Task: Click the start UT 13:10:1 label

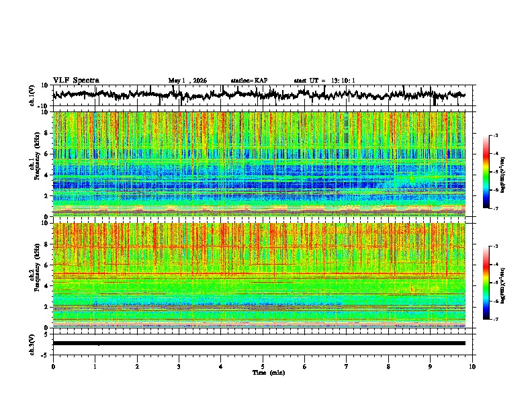Action: [324, 81]
